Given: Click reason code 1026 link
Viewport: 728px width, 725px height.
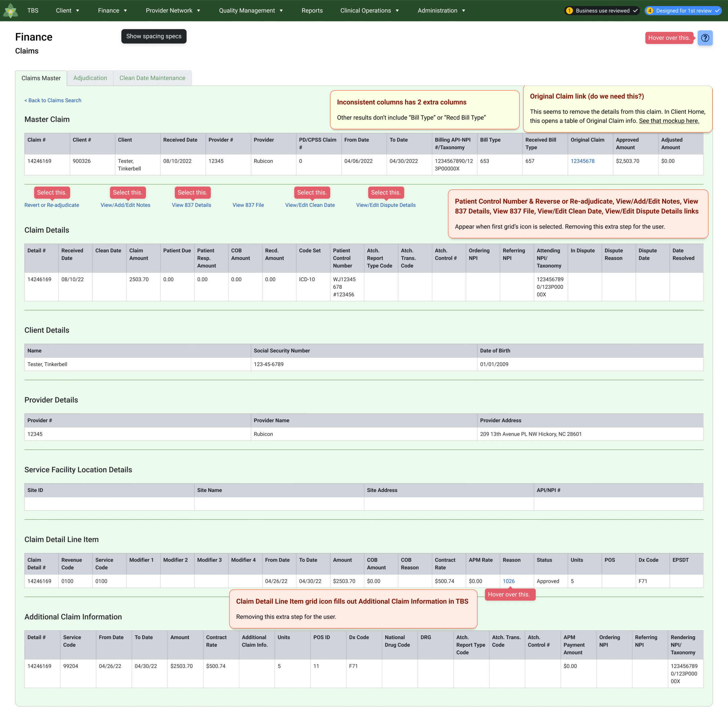Looking at the screenshot, I should (508, 581).
